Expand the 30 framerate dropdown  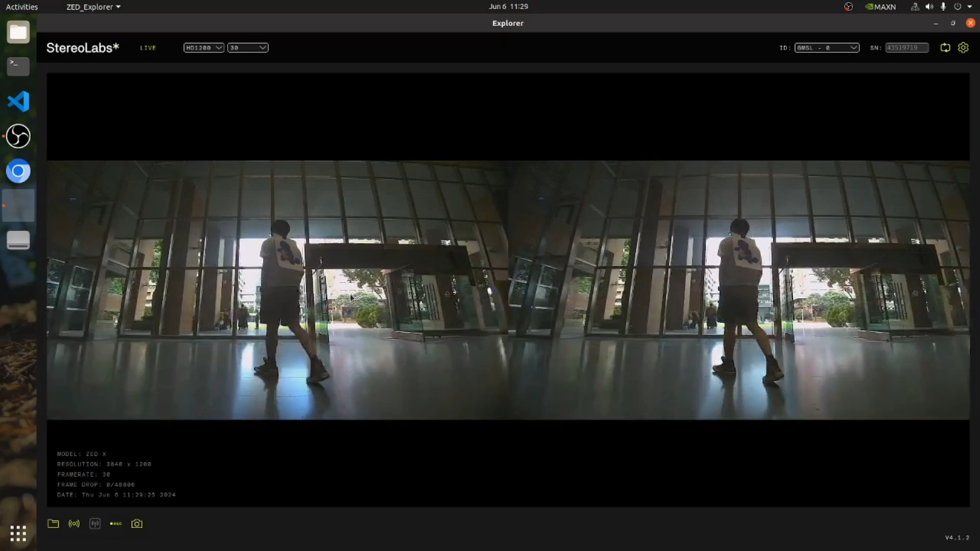[248, 47]
